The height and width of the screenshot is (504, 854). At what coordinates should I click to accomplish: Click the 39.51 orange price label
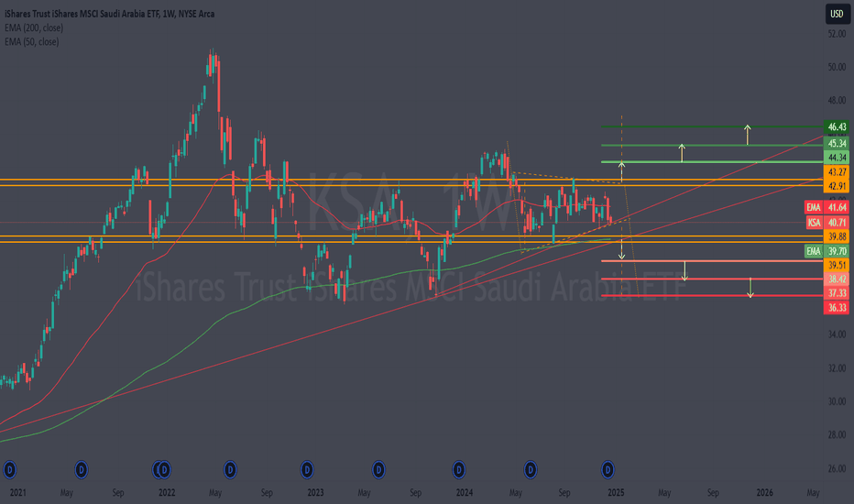click(x=836, y=266)
